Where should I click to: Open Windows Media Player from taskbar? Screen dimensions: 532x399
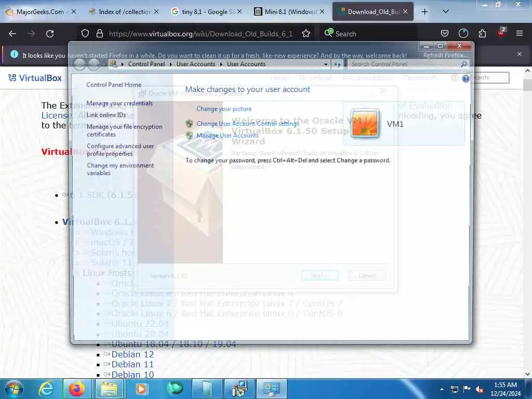click(141, 389)
